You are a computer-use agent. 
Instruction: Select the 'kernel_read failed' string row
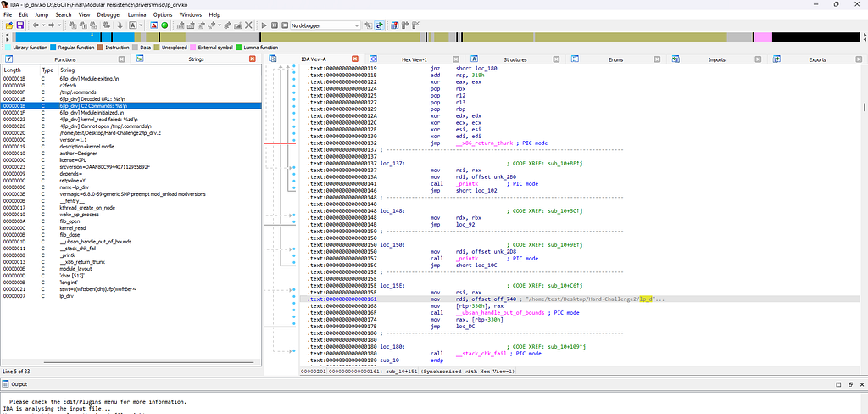click(131, 119)
